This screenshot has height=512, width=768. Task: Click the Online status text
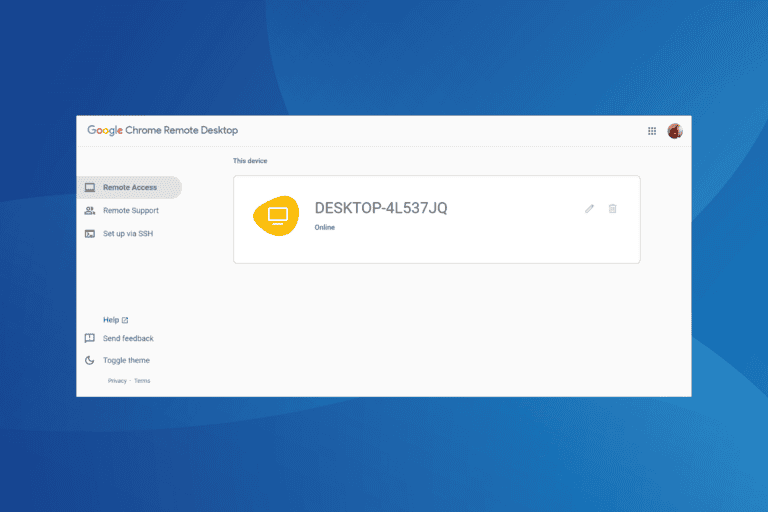(325, 227)
